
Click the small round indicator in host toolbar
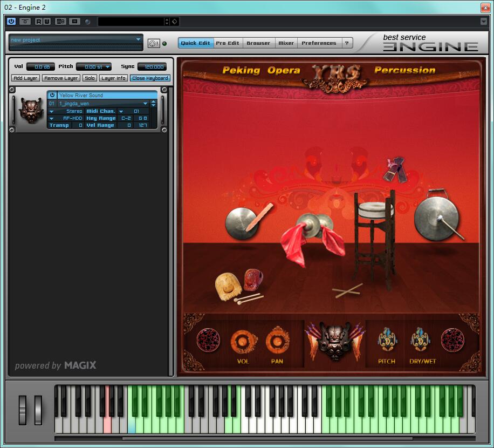point(88,22)
